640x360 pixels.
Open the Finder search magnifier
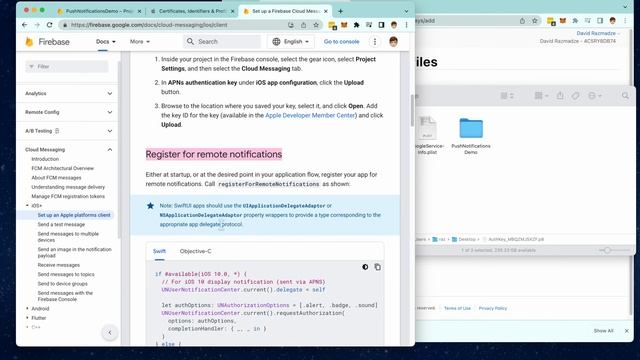(x=625, y=96)
